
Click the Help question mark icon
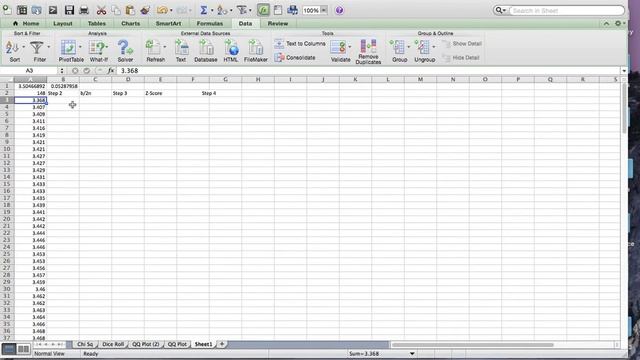339,10
